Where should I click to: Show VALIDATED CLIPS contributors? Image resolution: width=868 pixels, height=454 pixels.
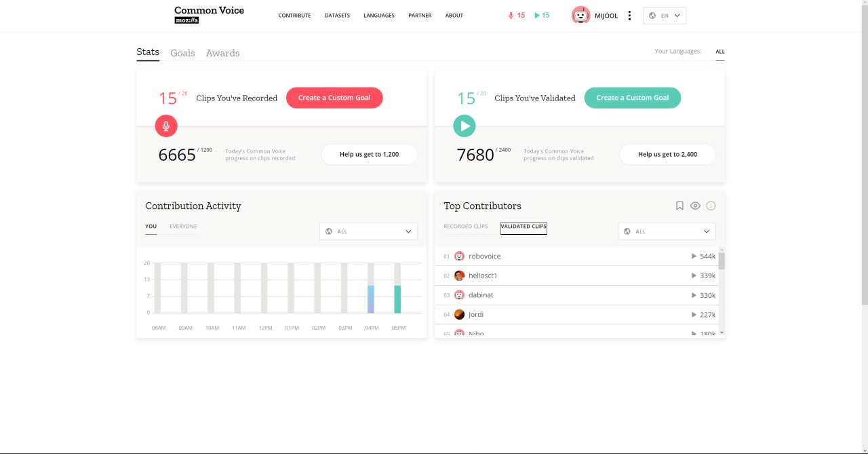524,227
